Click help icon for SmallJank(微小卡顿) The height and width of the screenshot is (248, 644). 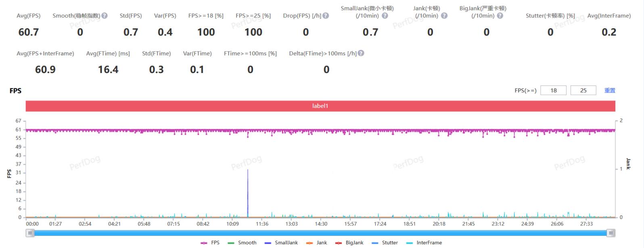(385, 16)
